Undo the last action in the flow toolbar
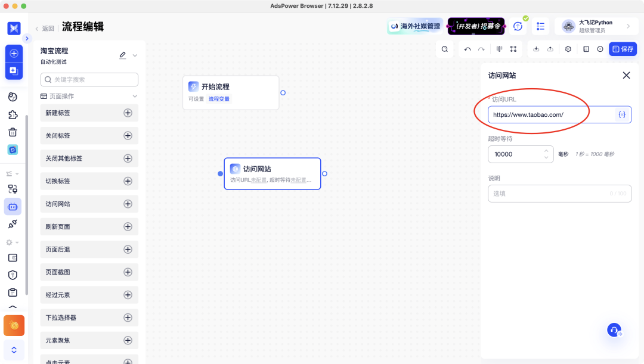Viewport: 644px width, 364px height. pyautogui.click(x=467, y=48)
